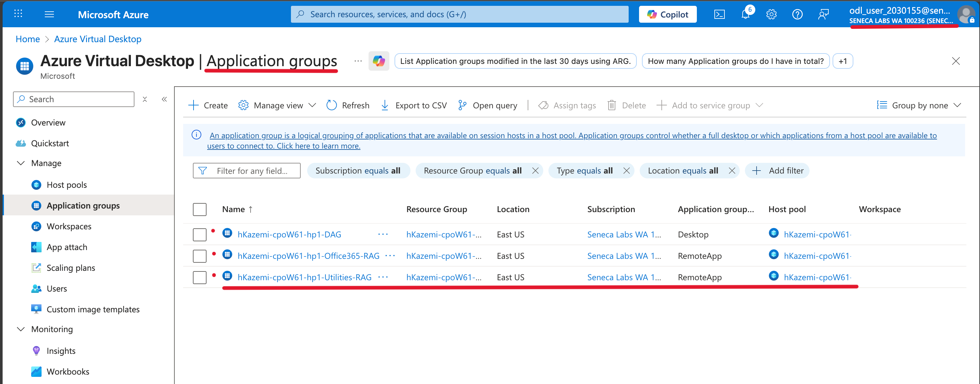This screenshot has height=384, width=980.
Task: Open the hKazemi-cpoW61-hp1-Utilities-RAG application group
Action: (304, 277)
